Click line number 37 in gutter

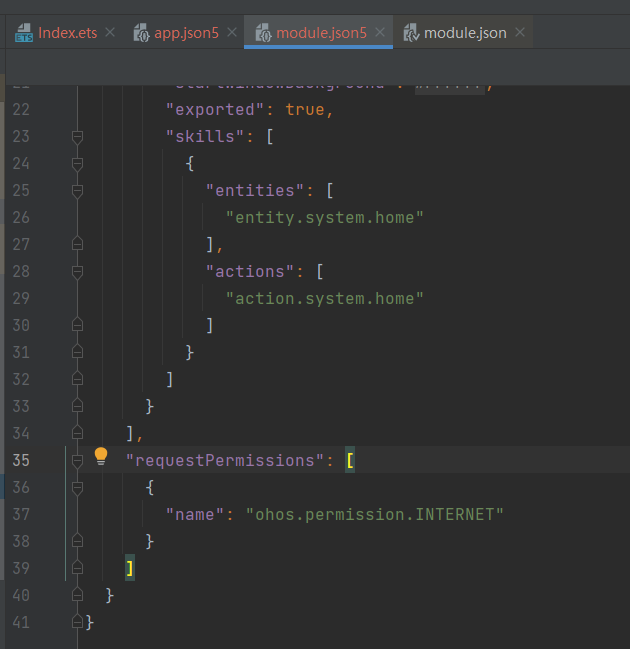(21, 515)
